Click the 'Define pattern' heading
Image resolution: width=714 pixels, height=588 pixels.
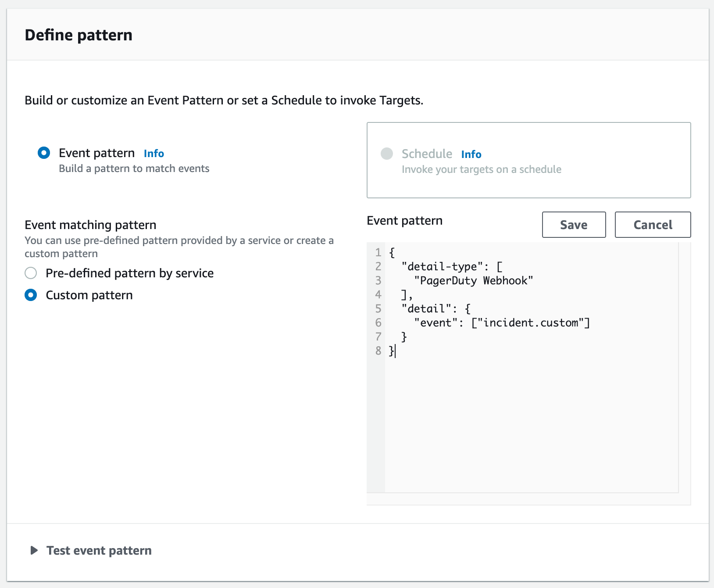click(79, 35)
